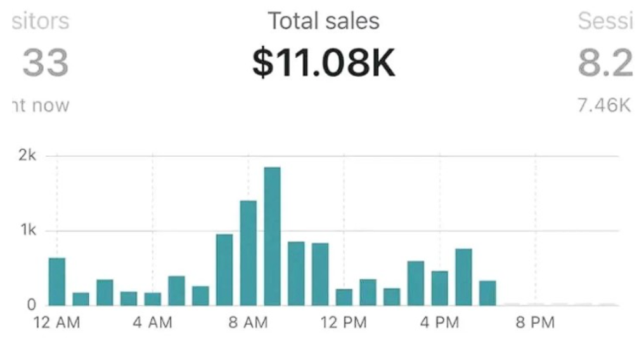Click the bar above the 4 PM label
Screen dimensions: 644x344
(440, 288)
